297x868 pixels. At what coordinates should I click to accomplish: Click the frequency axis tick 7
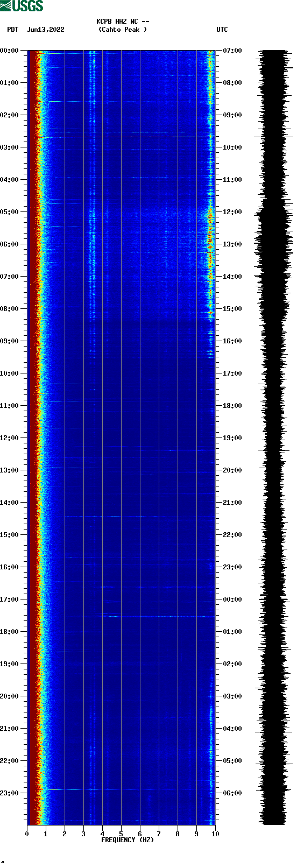tap(159, 834)
